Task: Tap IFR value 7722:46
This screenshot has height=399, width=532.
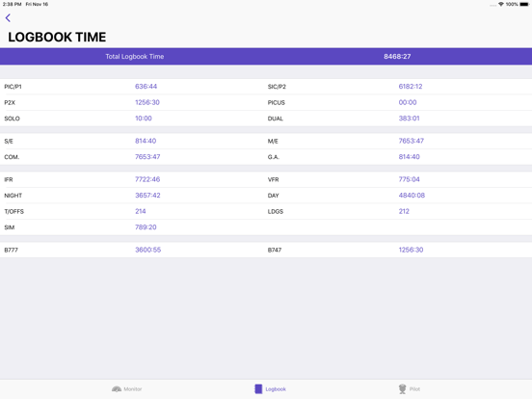Action: coord(147,179)
